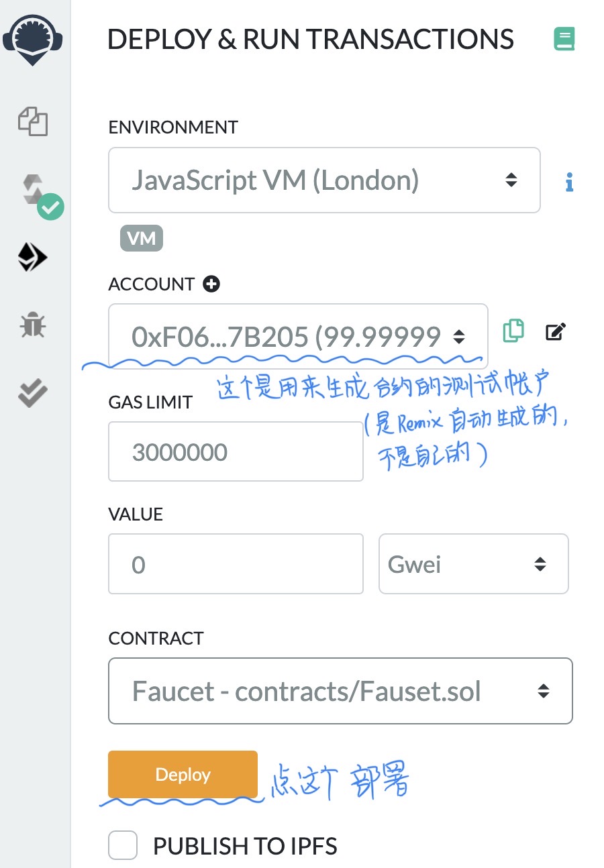Open the account selection dropdown
This screenshot has width=604, height=868.
(298, 337)
